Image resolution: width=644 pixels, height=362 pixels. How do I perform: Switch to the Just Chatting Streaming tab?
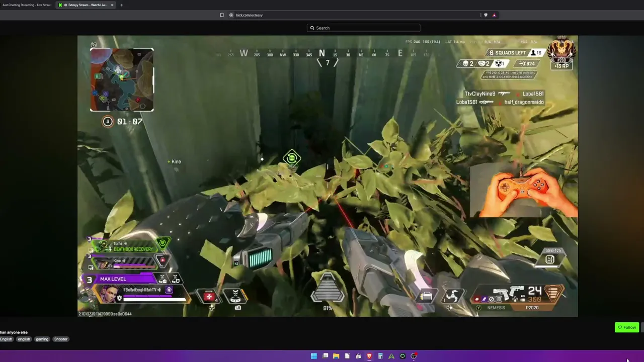(26, 5)
